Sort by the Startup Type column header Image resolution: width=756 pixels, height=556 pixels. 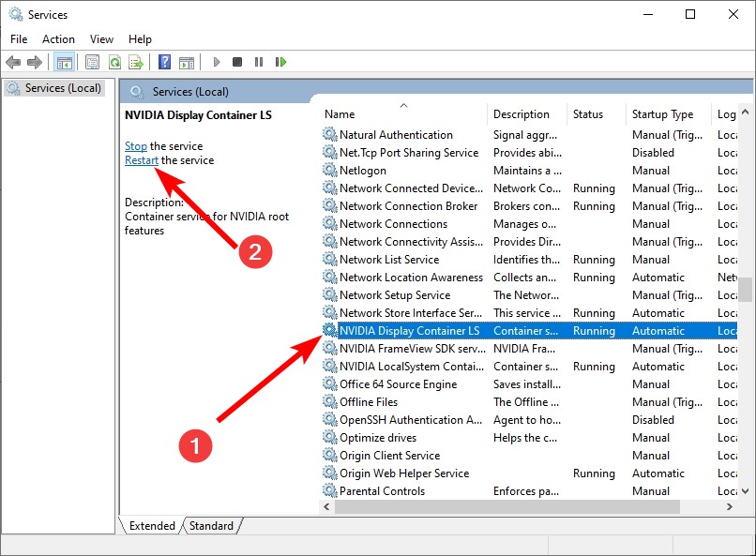pyautogui.click(x=668, y=114)
